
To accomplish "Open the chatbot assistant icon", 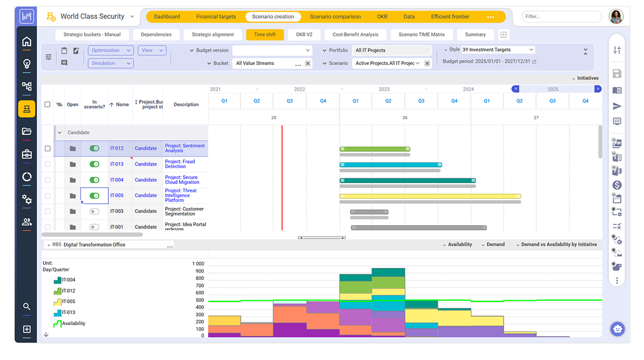I will [617, 328].
